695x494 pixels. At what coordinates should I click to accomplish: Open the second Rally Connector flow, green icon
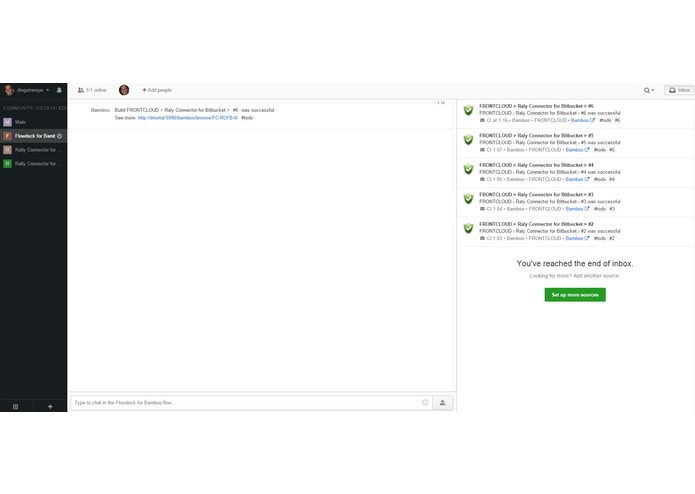(x=33, y=163)
